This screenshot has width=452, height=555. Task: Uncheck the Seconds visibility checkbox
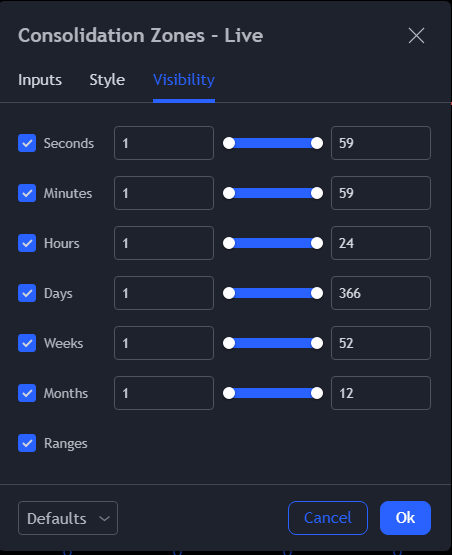27,143
